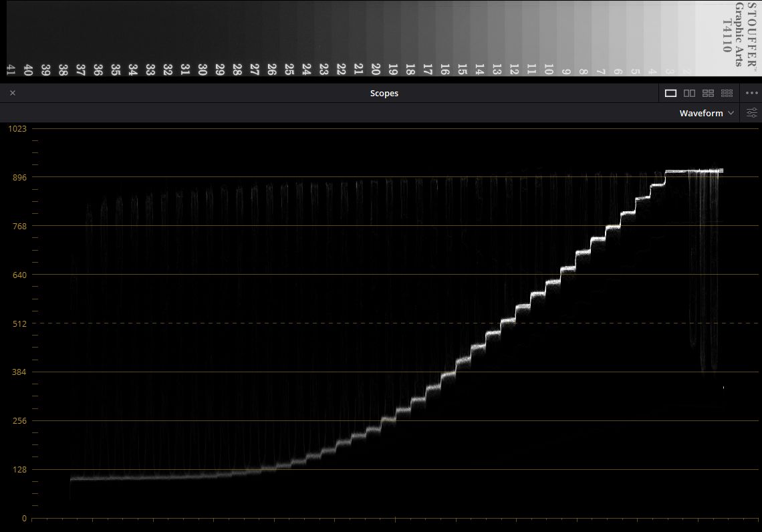Open the Waveform scope type dropdown
Image resolution: width=762 pixels, height=532 pixels.
706,113
